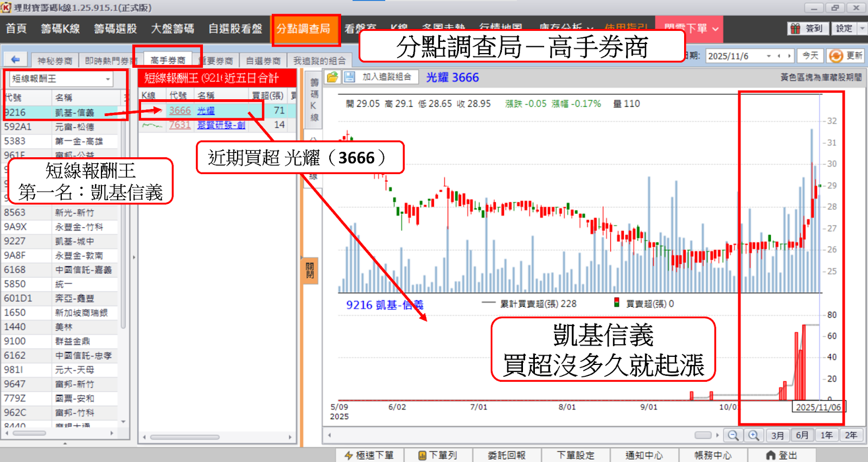Click the 3666 stock code link

180,111
